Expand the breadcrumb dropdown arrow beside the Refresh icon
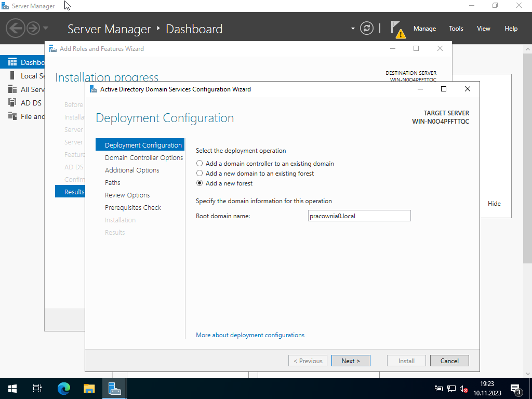This screenshot has width=532, height=399. pyautogui.click(x=353, y=29)
